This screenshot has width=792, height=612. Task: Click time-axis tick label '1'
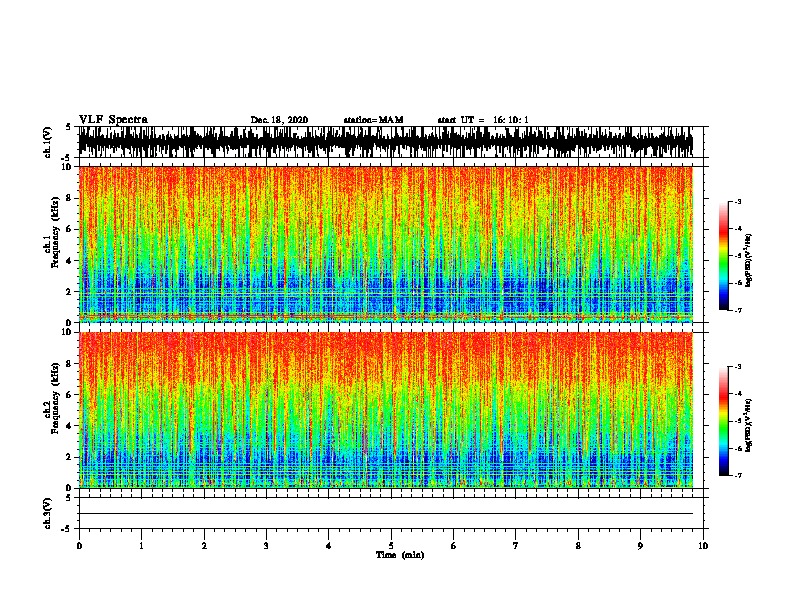pyautogui.click(x=141, y=546)
